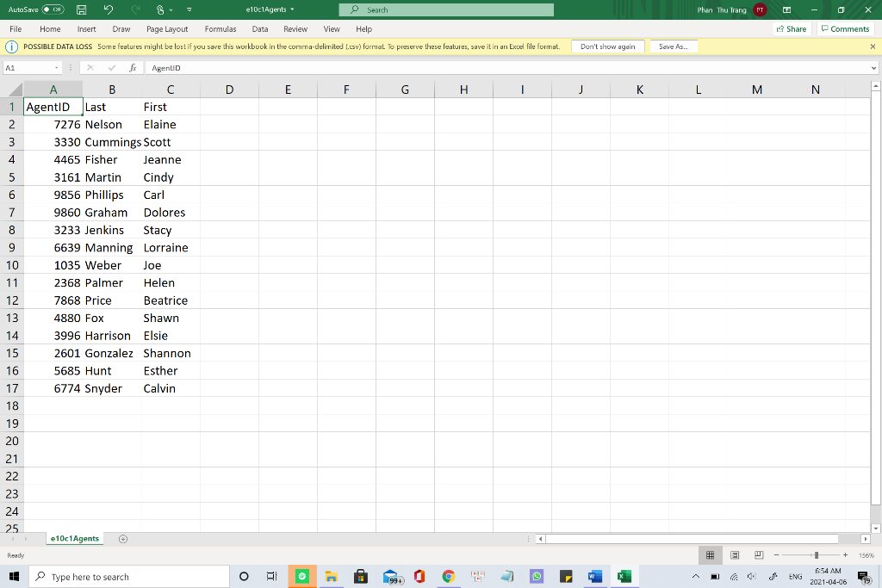882x588 pixels.
Task: Open the Windows Start menu
Action: point(14,577)
